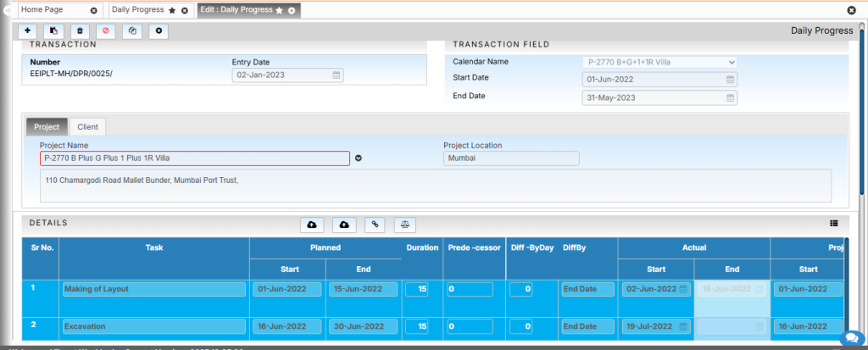Open the list view icon in the Details header
Viewport: 868px width, 350px height.
coord(833,223)
